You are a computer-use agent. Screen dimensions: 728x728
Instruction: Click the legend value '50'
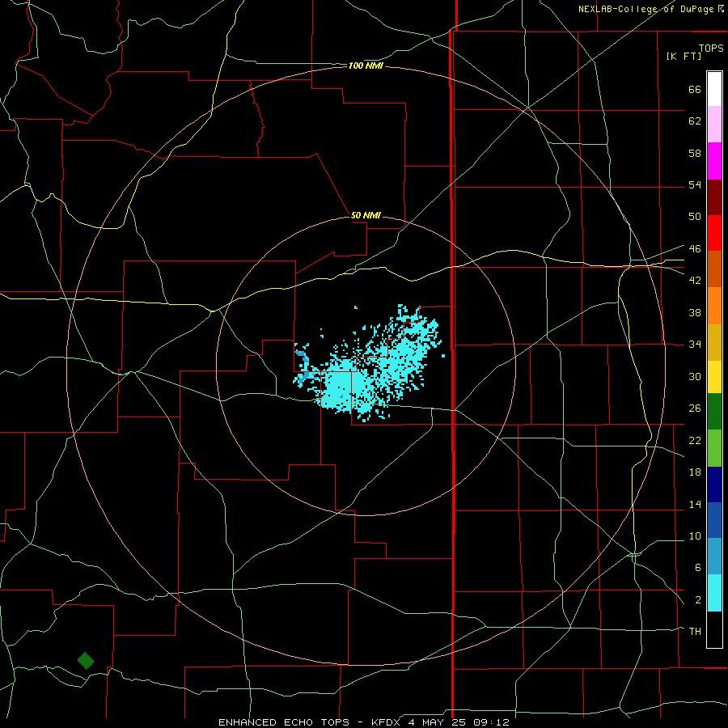coord(695,216)
